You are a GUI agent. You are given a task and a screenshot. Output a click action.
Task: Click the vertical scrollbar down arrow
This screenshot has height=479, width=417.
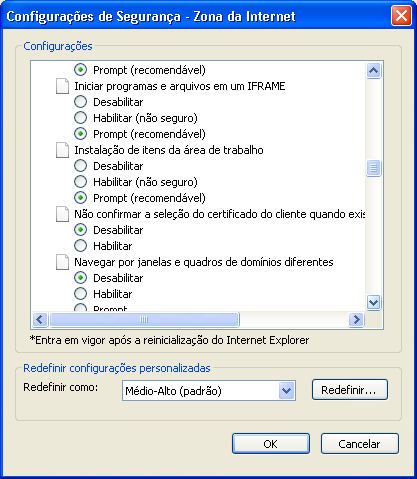coord(373,303)
